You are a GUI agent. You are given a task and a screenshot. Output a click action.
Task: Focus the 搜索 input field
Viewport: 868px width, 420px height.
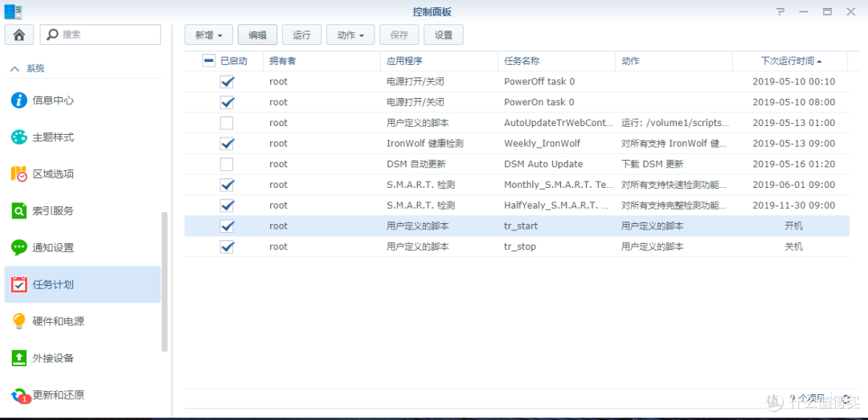[100, 35]
